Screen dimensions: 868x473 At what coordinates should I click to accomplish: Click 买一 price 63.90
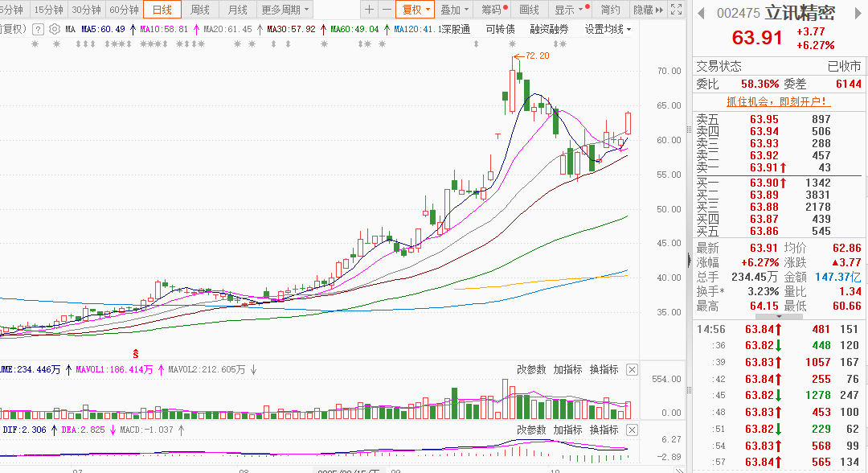tap(764, 183)
